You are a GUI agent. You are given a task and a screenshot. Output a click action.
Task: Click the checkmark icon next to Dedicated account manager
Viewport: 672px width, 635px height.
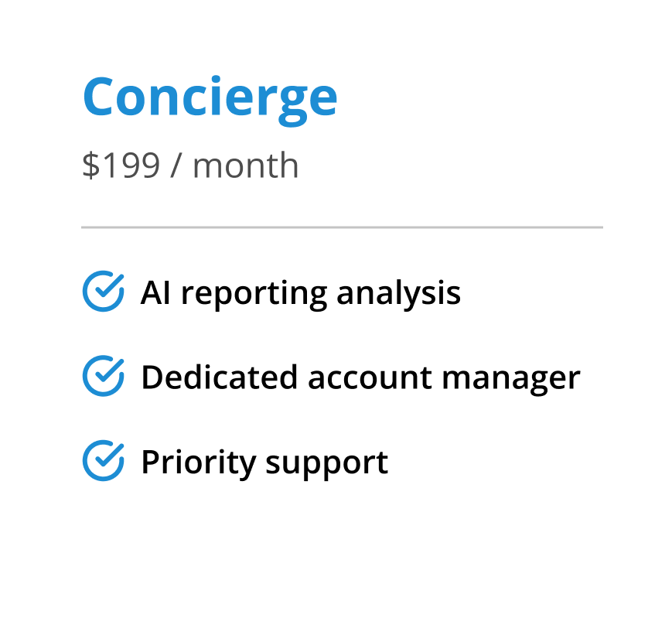pos(103,376)
